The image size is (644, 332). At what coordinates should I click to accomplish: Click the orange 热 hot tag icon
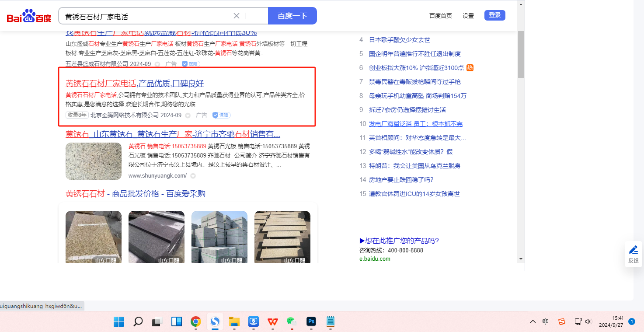pyautogui.click(x=470, y=68)
